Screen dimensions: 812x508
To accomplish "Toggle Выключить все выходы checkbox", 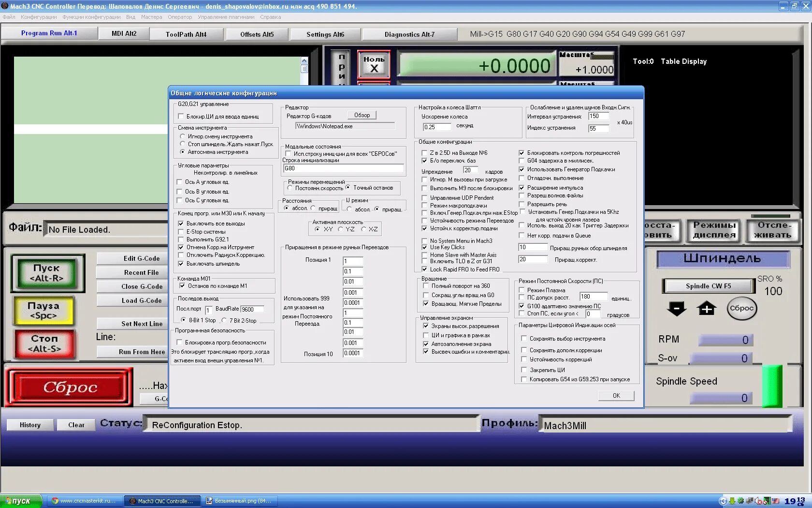I will [x=181, y=224].
